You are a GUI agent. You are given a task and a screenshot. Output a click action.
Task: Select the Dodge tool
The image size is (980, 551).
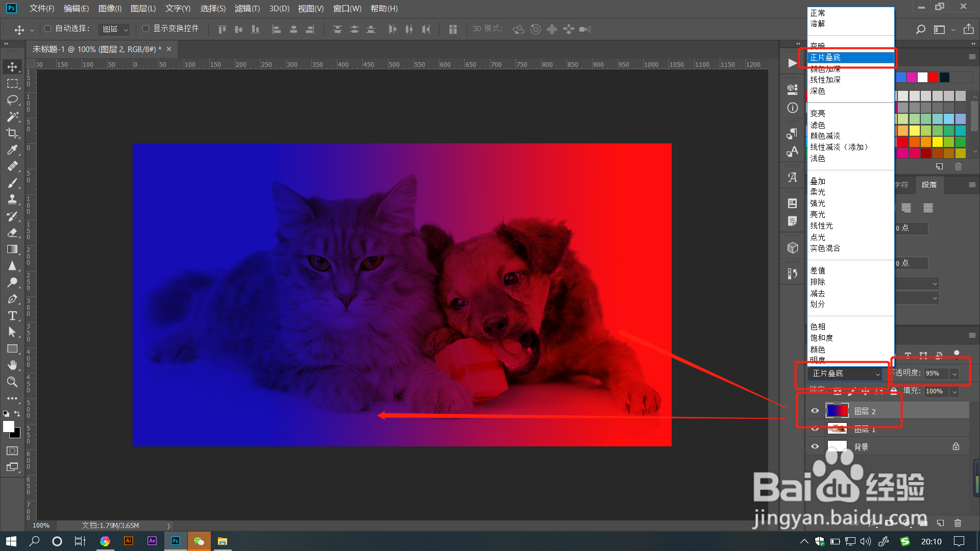(12, 282)
